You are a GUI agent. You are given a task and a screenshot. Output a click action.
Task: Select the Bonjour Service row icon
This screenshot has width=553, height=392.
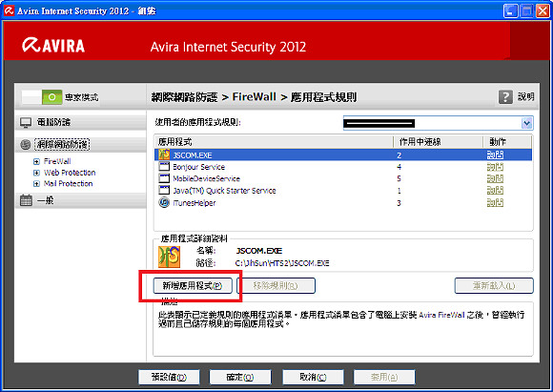(x=164, y=167)
